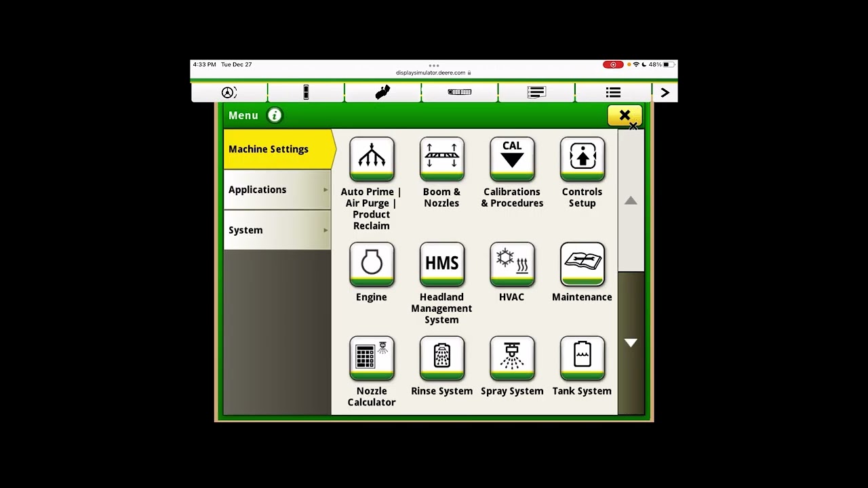Image resolution: width=868 pixels, height=488 pixels.
Task: Open Controls Setup
Action: pos(582,160)
